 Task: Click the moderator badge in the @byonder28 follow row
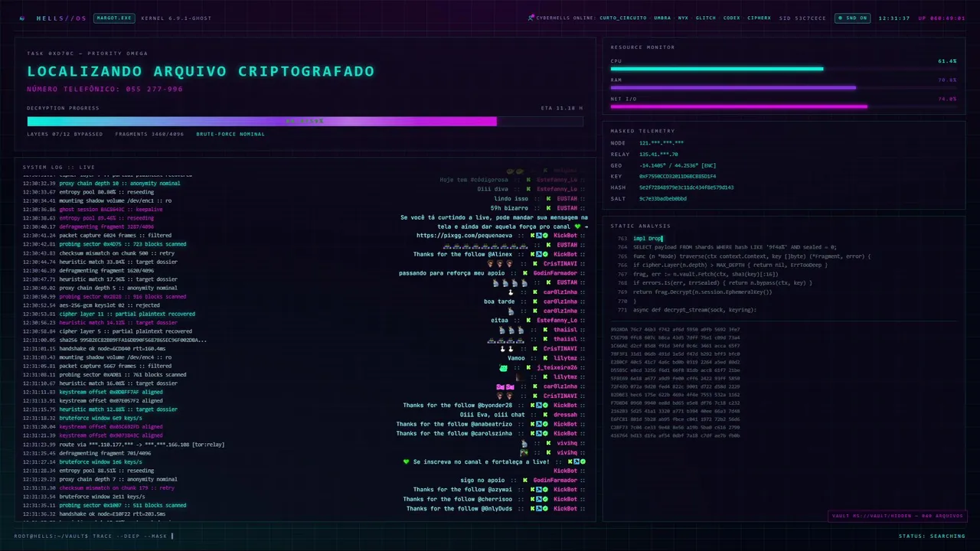click(x=538, y=406)
